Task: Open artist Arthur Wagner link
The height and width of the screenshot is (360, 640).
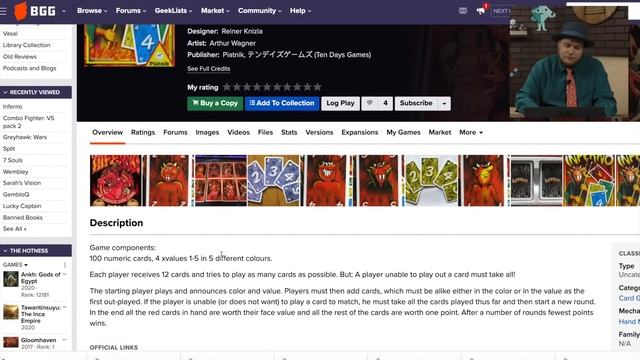Action: pos(233,43)
